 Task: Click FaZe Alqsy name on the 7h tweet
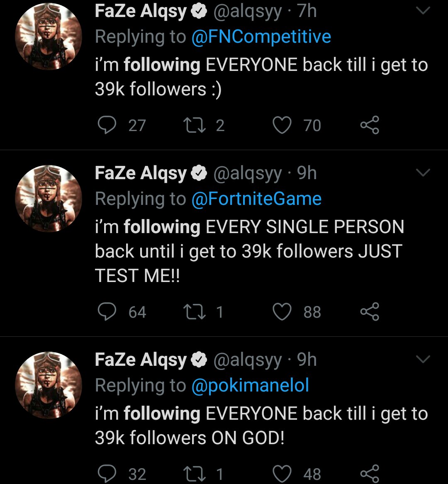click(x=141, y=12)
